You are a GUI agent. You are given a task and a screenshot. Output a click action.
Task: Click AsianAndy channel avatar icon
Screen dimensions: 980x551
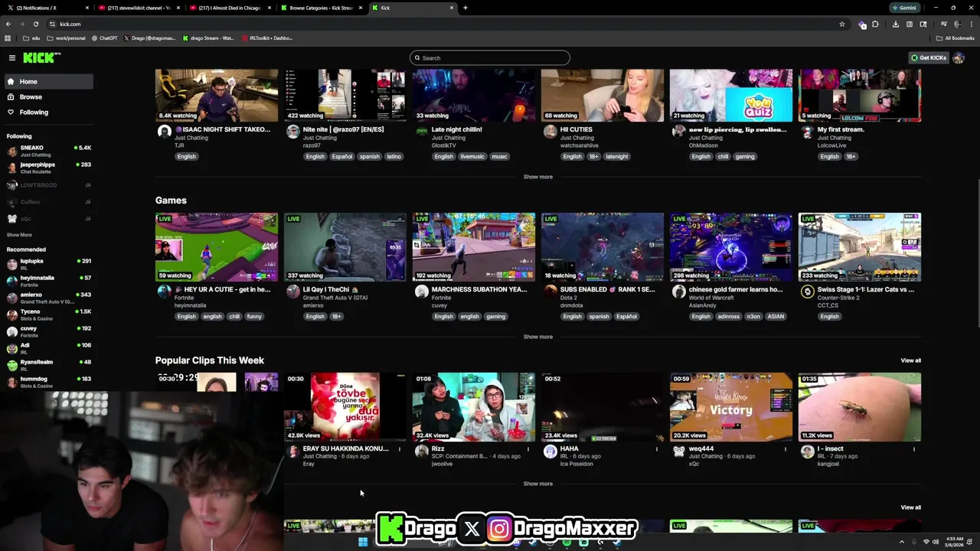point(678,292)
